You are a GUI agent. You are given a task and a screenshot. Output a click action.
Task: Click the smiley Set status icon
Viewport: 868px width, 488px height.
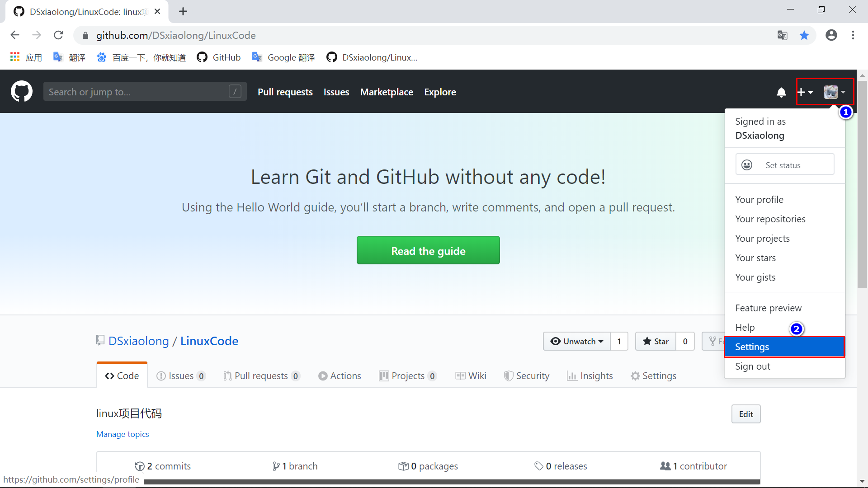[x=747, y=165]
